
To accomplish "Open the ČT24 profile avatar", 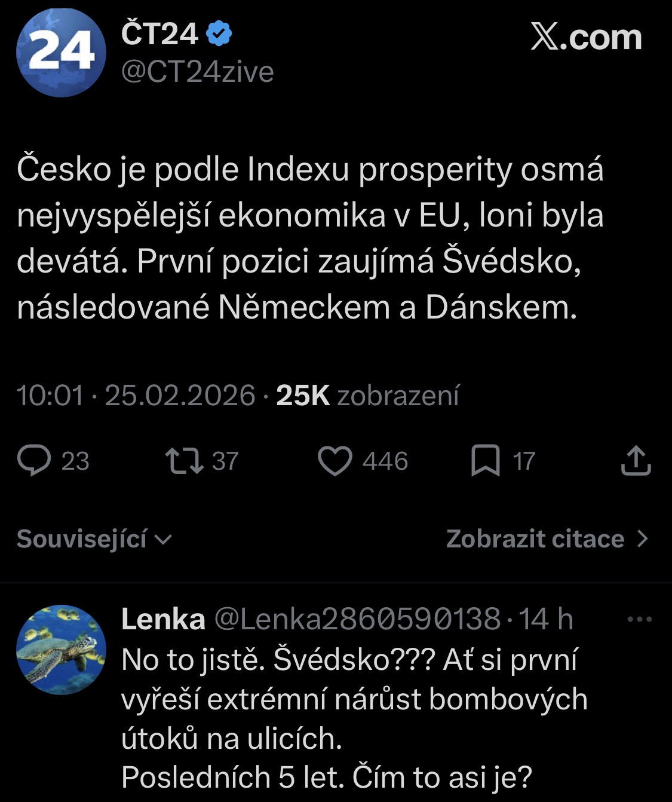I will pos(60,53).
